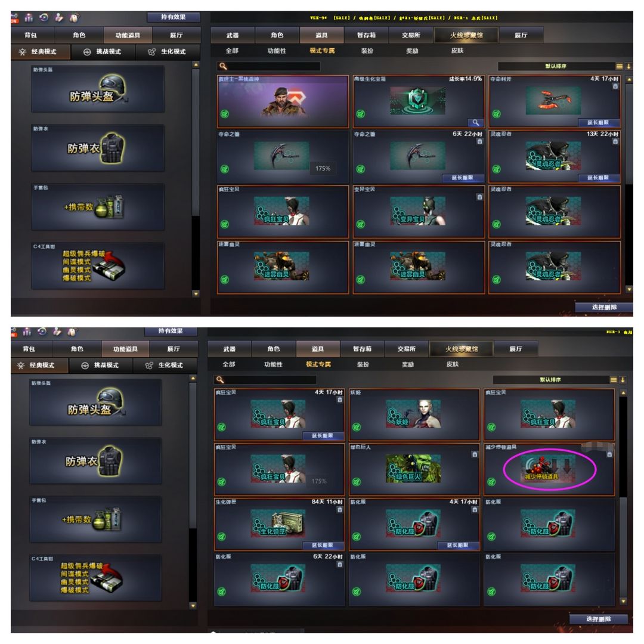Screen dimensions: 644x644
Task: Click 选择删除 button in lower screenshot
Action: (x=599, y=619)
